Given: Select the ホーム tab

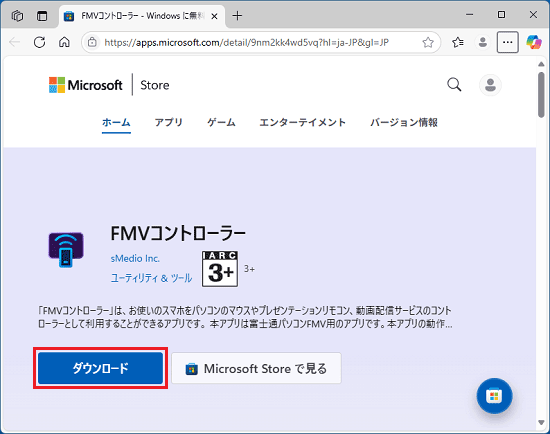Looking at the screenshot, I should (116, 122).
